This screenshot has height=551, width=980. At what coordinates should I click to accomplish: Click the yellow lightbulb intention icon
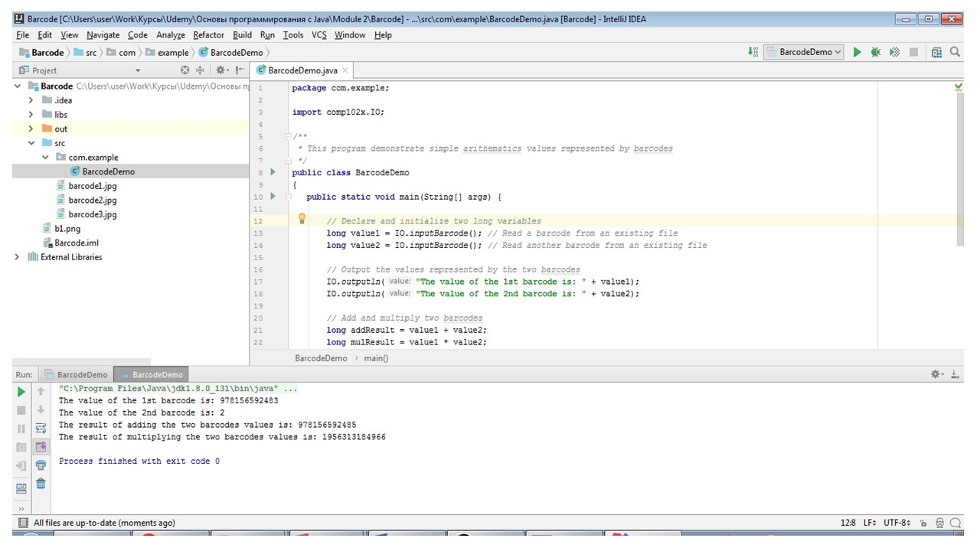[x=302, y=219]
